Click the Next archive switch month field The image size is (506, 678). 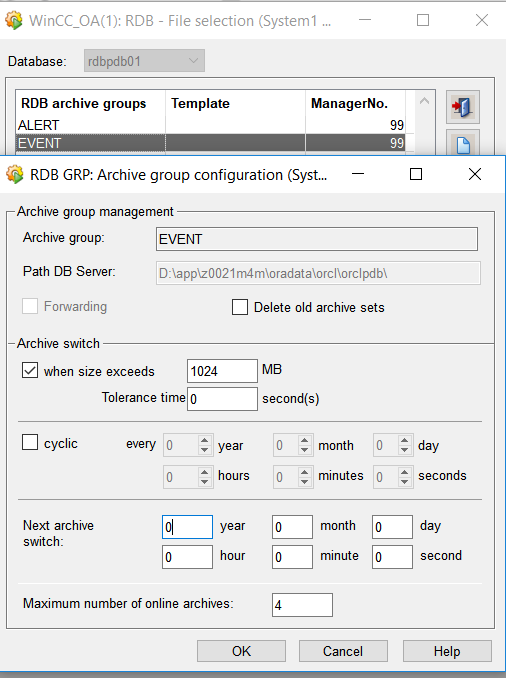(x=292, y=527)
